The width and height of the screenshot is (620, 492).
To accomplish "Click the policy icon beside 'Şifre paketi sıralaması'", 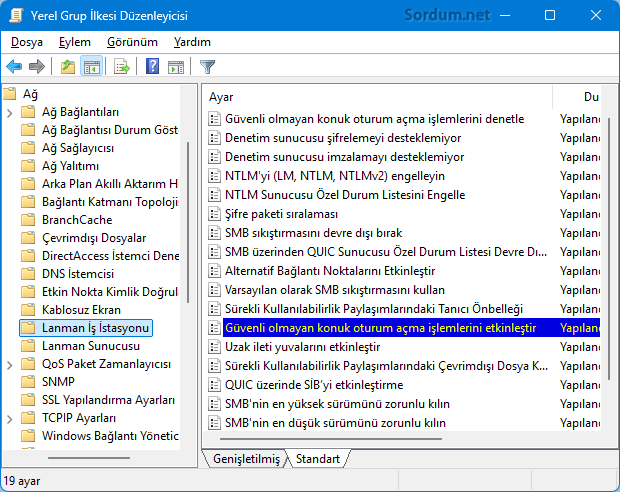I will click(214, 214).
